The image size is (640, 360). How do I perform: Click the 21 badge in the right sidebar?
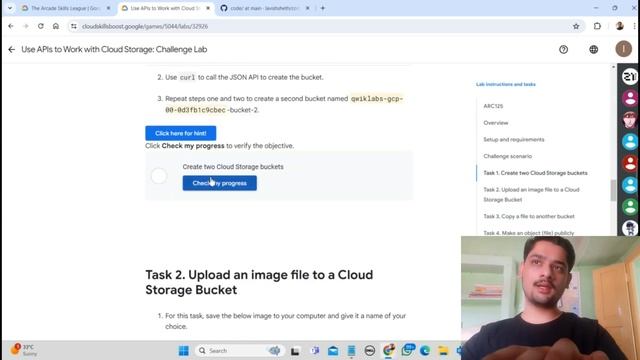click(630, 76)
